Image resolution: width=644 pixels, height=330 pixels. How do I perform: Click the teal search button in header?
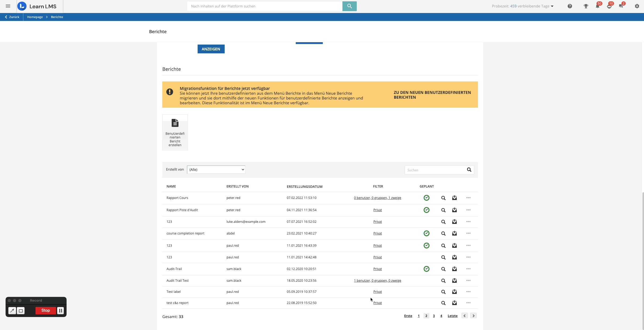click(x=349, y=6)
